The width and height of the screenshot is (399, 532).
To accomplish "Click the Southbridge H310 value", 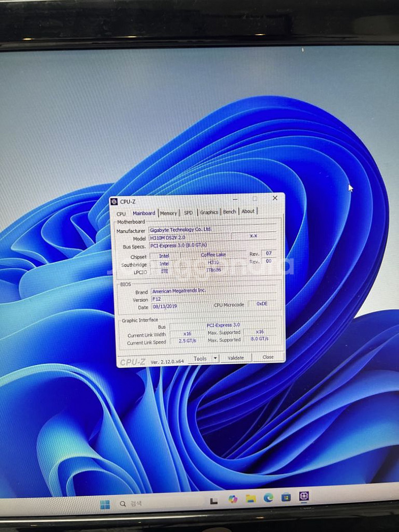I will pyautogui.click(x=213, y=262).
